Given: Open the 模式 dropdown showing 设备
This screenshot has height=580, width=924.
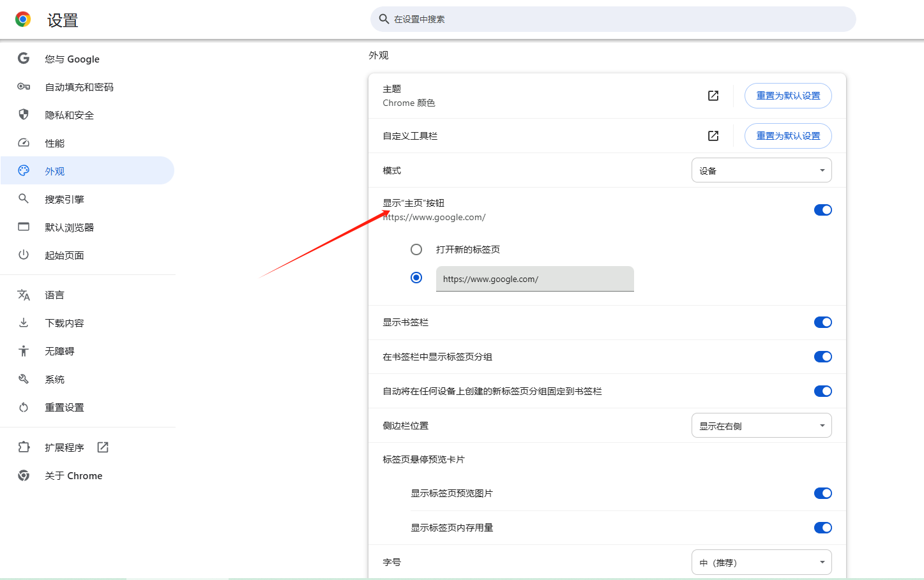Looking at the screenshot, I should [761, 170].
